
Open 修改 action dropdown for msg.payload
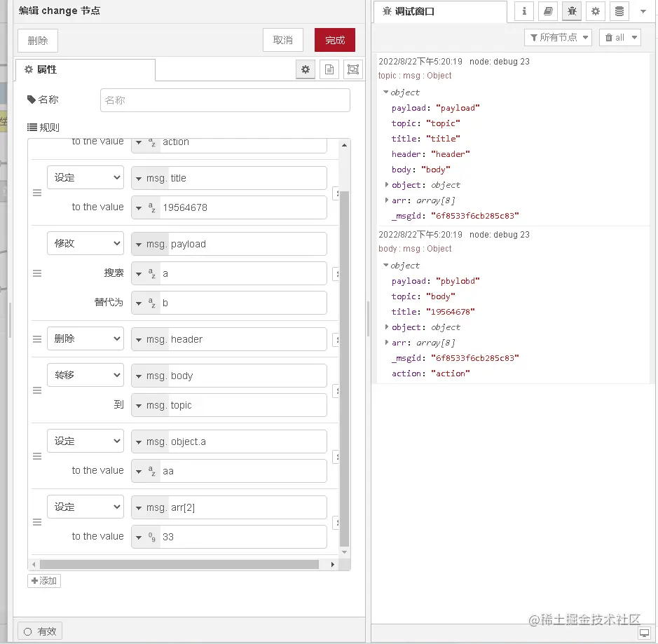85,243
